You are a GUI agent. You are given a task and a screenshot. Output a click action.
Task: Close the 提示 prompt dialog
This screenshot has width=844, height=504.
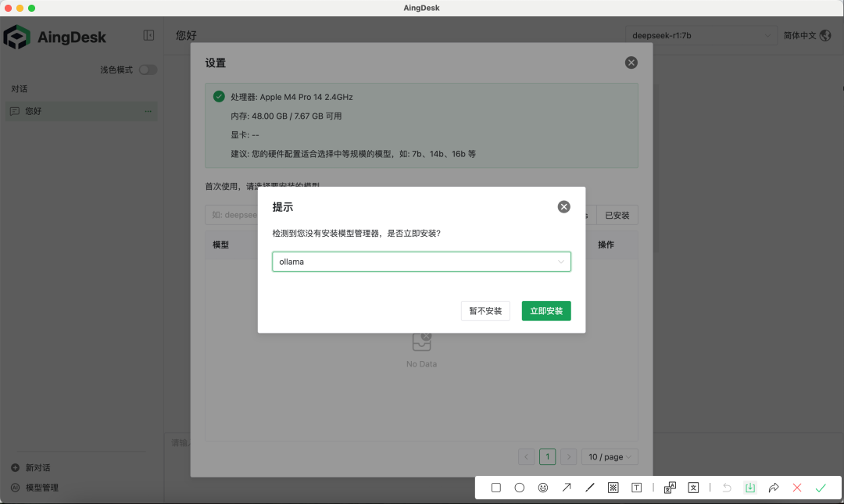[563, 207]
